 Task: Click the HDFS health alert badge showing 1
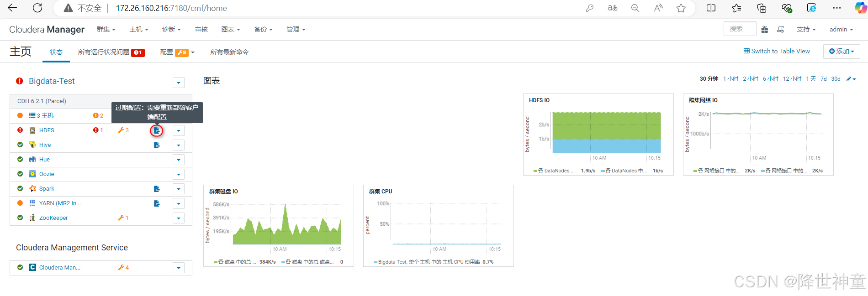(98, 130)
